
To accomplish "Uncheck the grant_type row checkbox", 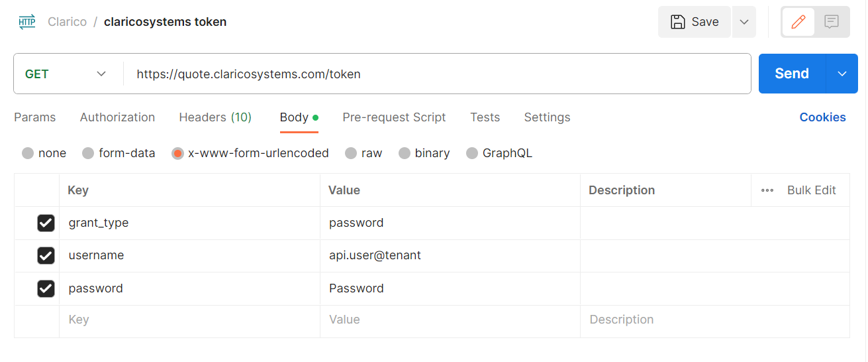I will coord(46,223).
